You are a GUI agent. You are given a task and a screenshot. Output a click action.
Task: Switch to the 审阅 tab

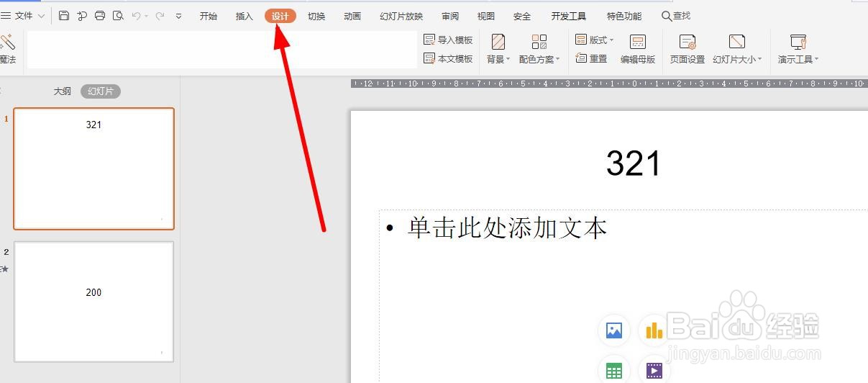[450, 16]
